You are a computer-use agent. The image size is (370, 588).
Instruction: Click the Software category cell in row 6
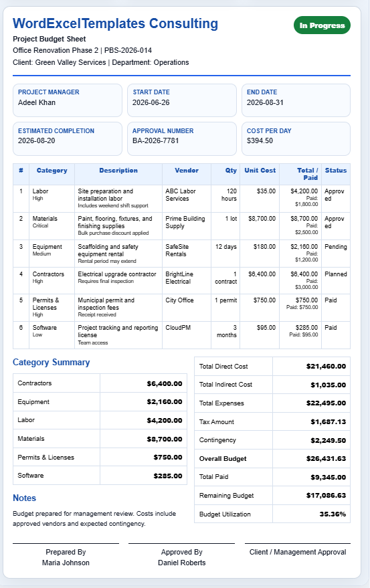52,335
